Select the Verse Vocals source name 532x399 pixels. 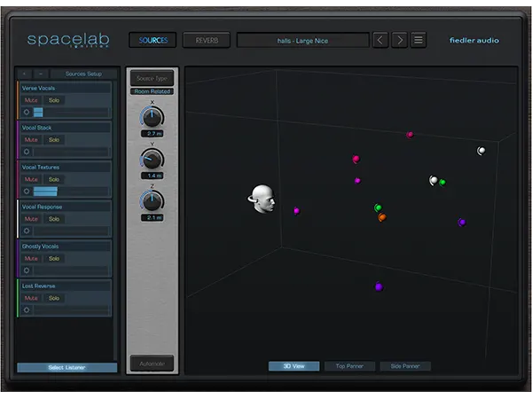pos(38,88)
